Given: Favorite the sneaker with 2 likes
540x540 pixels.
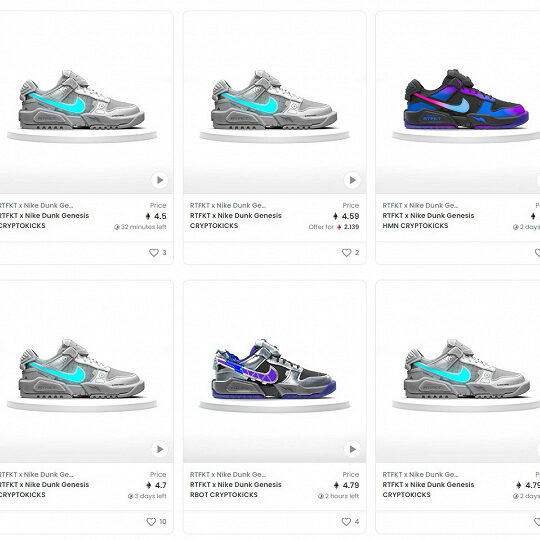Looking at the screenshot, I should pos(346,252).
